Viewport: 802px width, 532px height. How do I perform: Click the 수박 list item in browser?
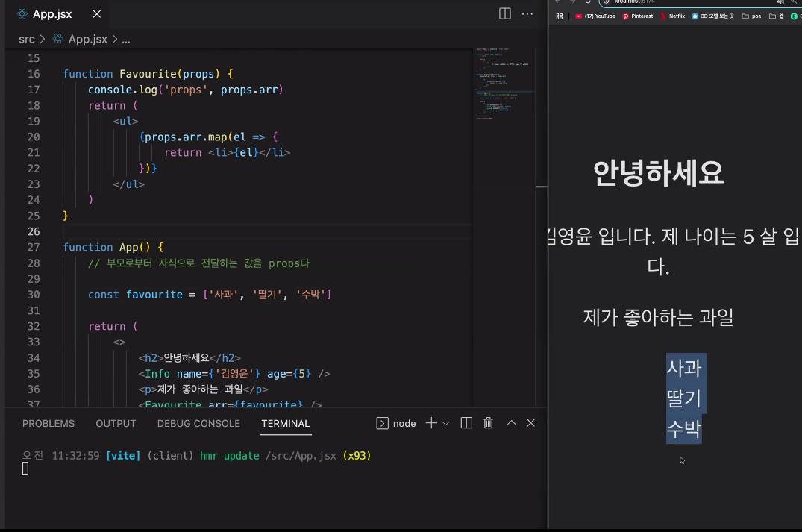point(684,429)
